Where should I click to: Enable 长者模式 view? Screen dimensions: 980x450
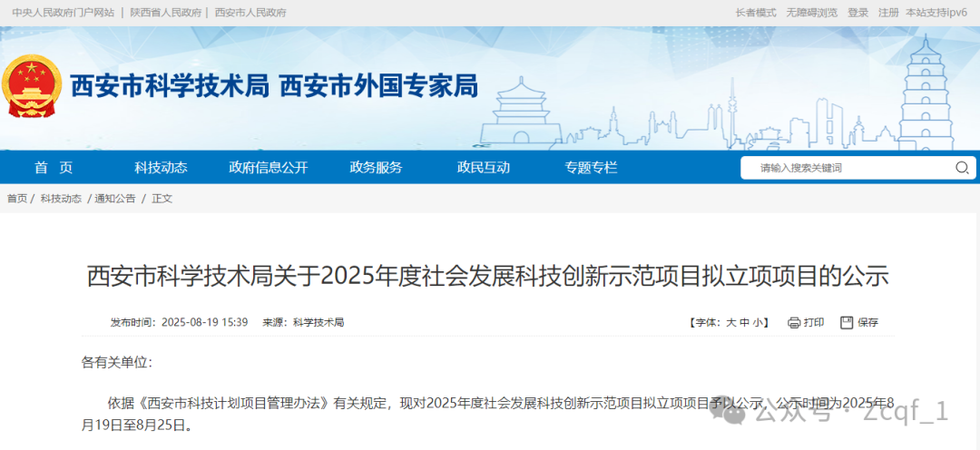click(x=756, y=13)
